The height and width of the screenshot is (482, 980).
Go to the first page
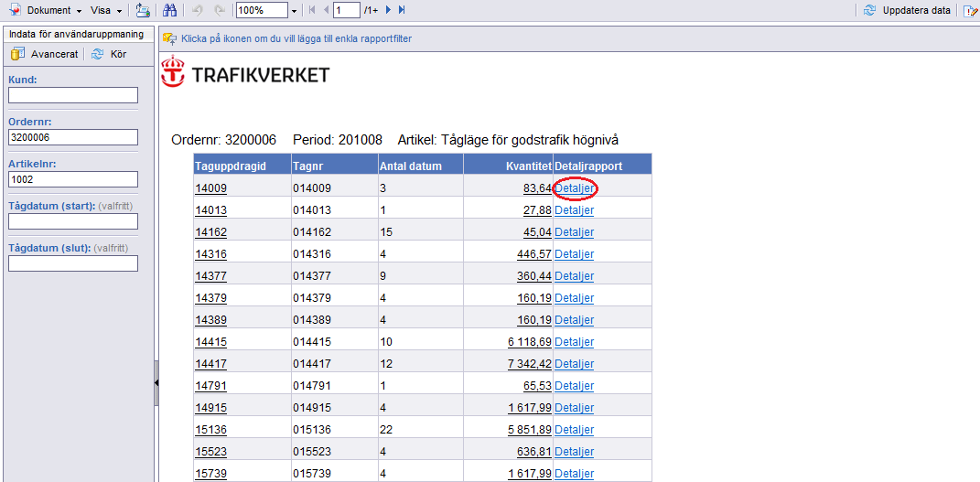(312, 11)
